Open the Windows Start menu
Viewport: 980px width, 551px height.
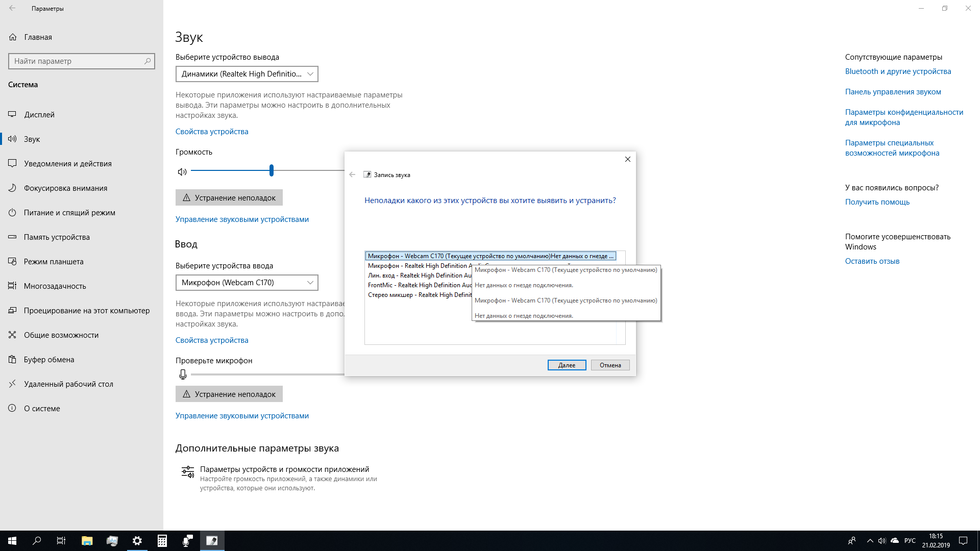[x=12, y=541]
